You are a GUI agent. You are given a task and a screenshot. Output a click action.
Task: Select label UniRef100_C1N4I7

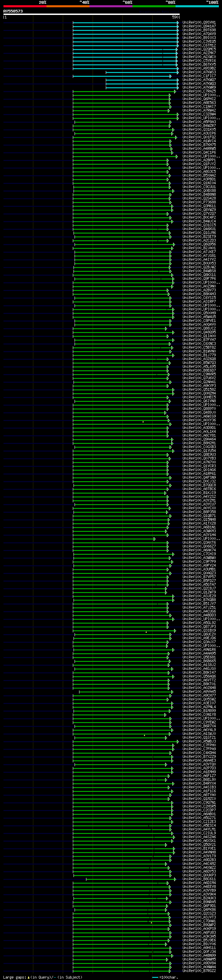[199, 106]
